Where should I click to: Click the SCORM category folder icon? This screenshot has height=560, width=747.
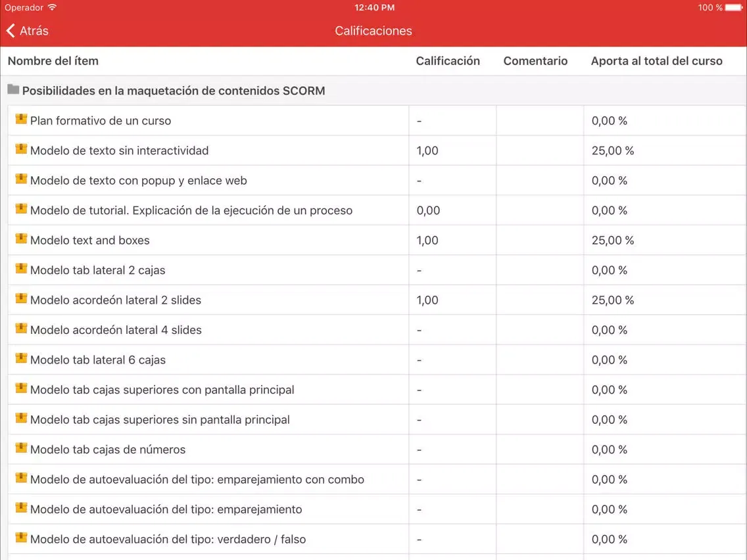[x=13, y=90]
